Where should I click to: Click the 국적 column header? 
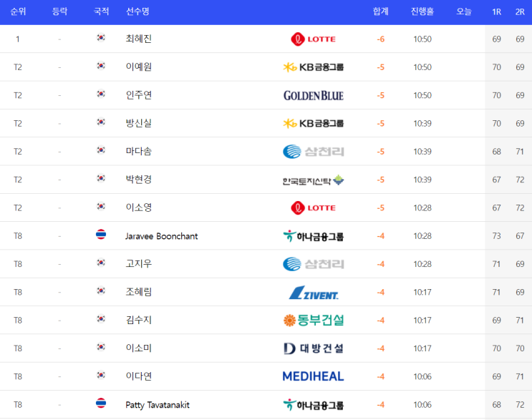pos(101,11)
